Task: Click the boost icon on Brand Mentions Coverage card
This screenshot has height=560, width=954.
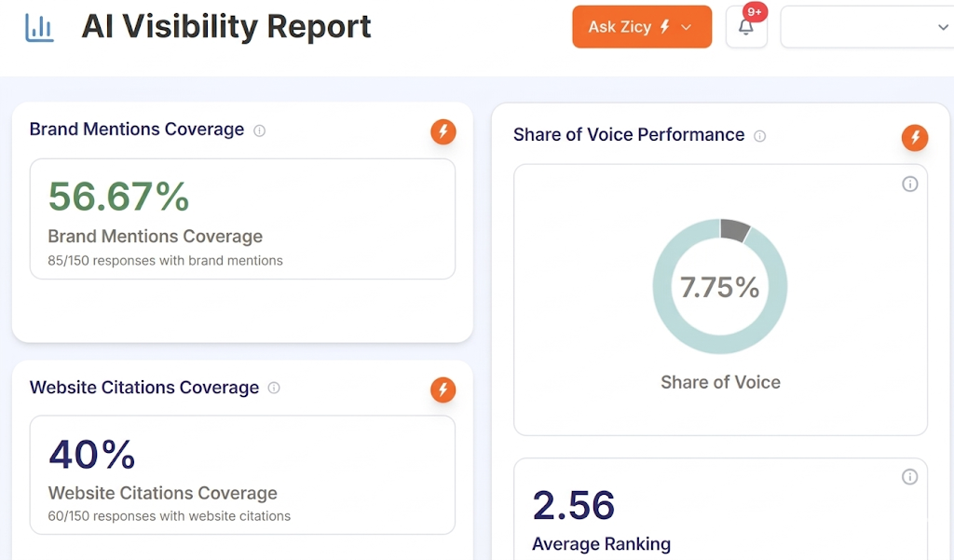Action: (x=443, y=132)
